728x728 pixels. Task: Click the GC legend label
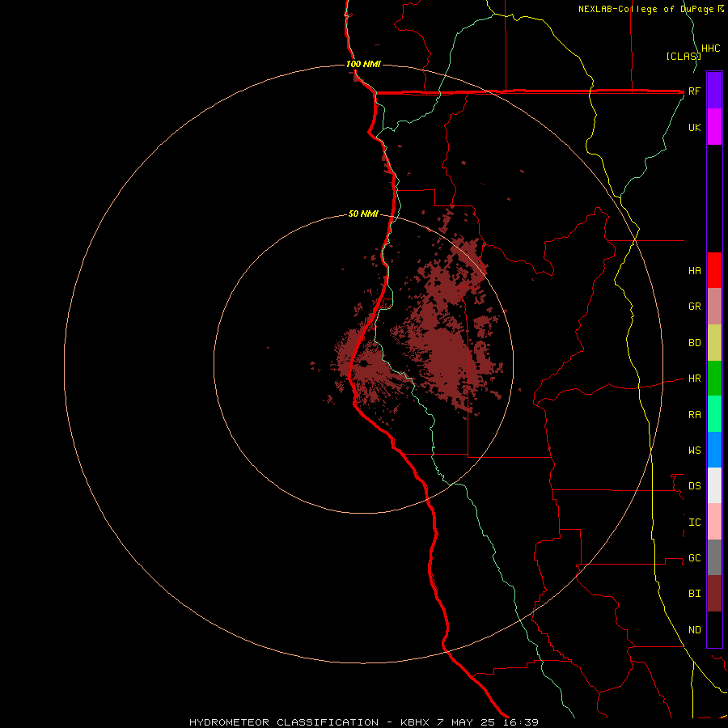[694, 558]
